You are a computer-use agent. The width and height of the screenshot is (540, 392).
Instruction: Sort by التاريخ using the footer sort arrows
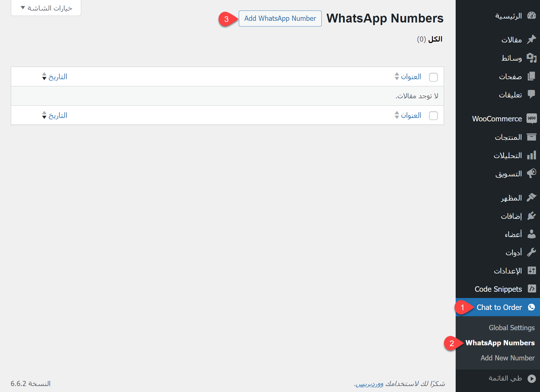[x=44, y=115]
